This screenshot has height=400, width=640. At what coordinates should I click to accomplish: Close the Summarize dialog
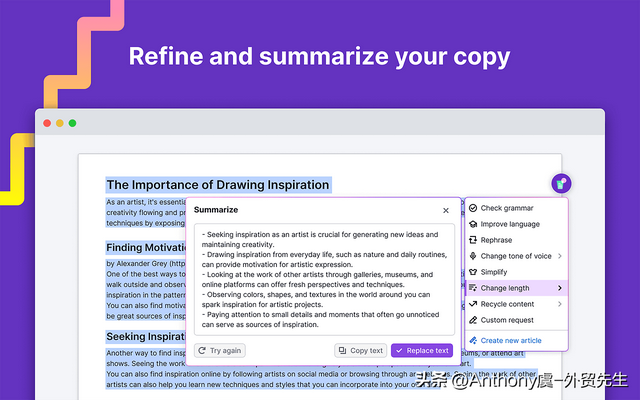[446, 210]
